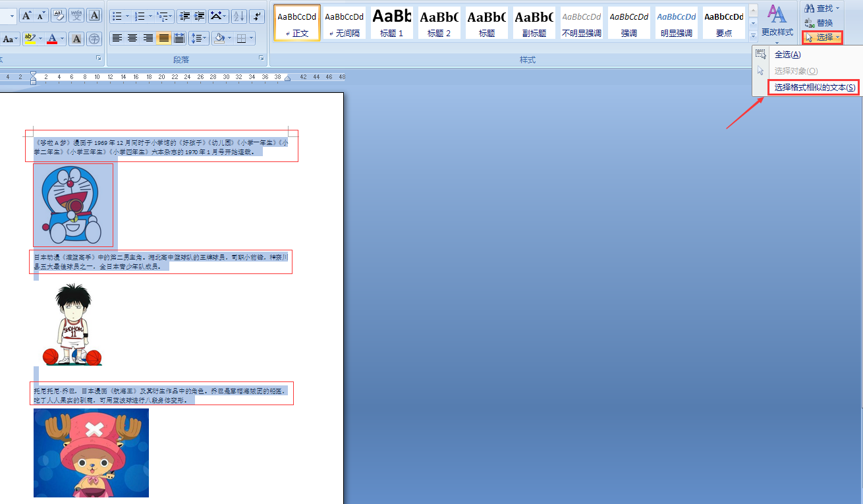The height and width of the screenshot is (504, 863).
Task: Choose 选择格式相似的文本(S) menu item
Action: point(815,87)
